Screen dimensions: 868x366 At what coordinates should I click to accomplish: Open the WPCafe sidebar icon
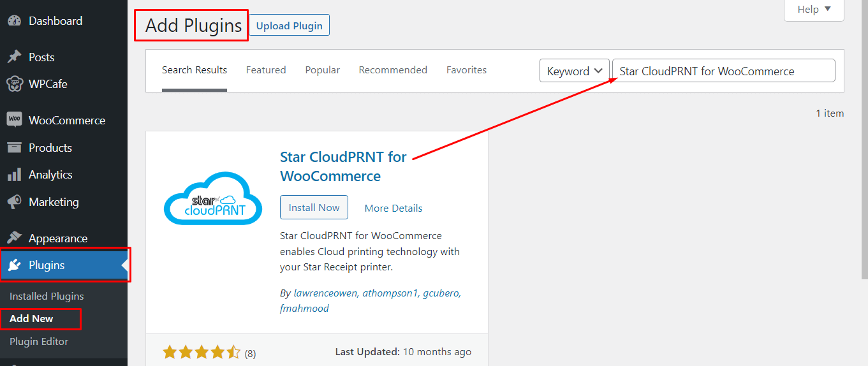coord(14,84)
